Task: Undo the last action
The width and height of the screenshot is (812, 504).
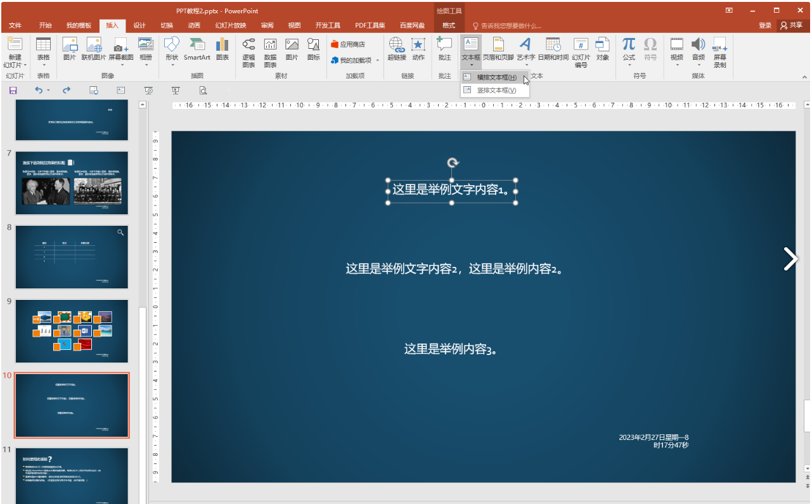Action: (x=39, y=91)
